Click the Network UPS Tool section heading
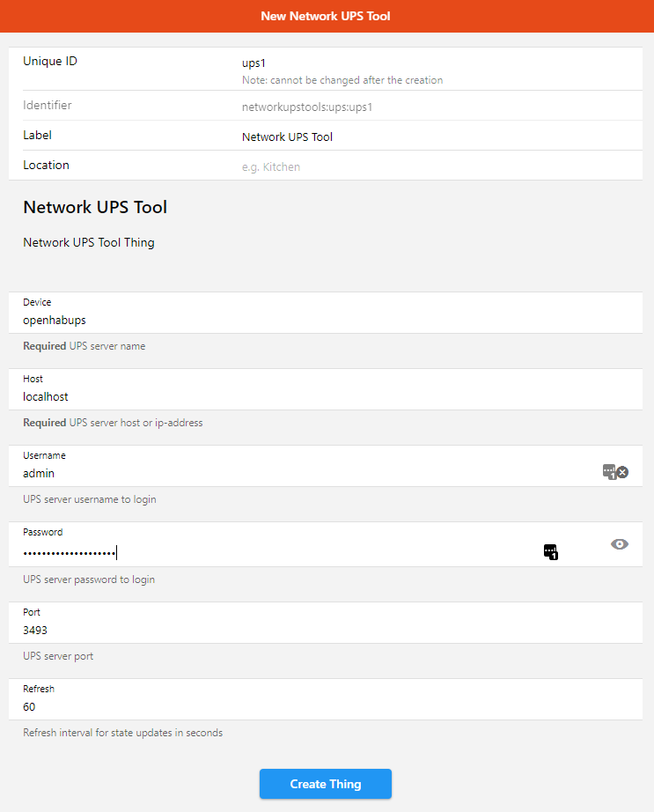The height and width of the screenshot is (812, 654). tap(95, 208)
